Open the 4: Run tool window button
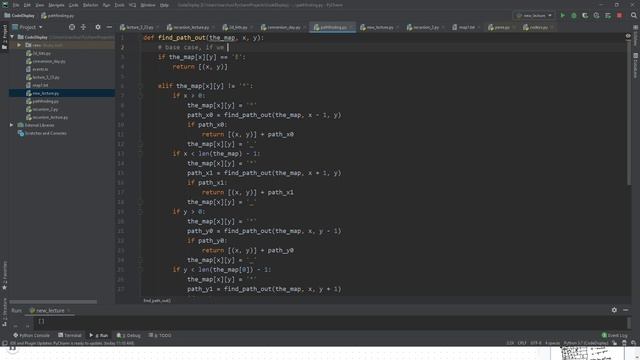 tap(98, 335)
